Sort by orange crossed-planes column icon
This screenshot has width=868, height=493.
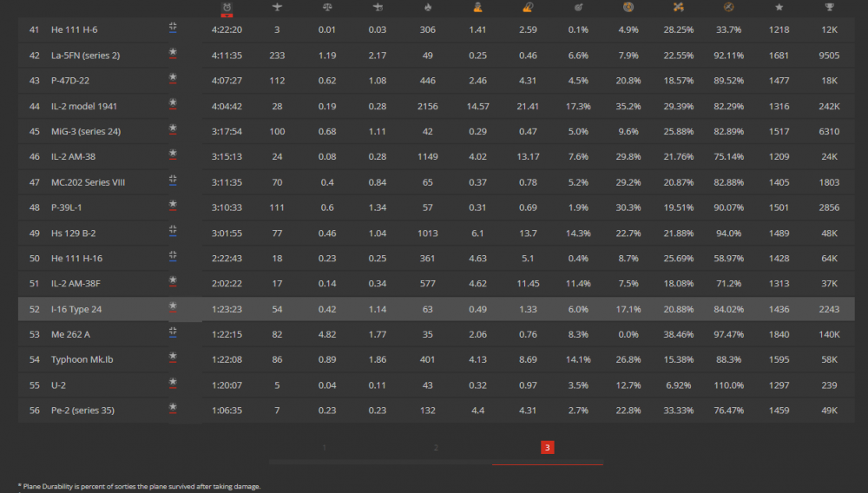click(x=678, y=7)
